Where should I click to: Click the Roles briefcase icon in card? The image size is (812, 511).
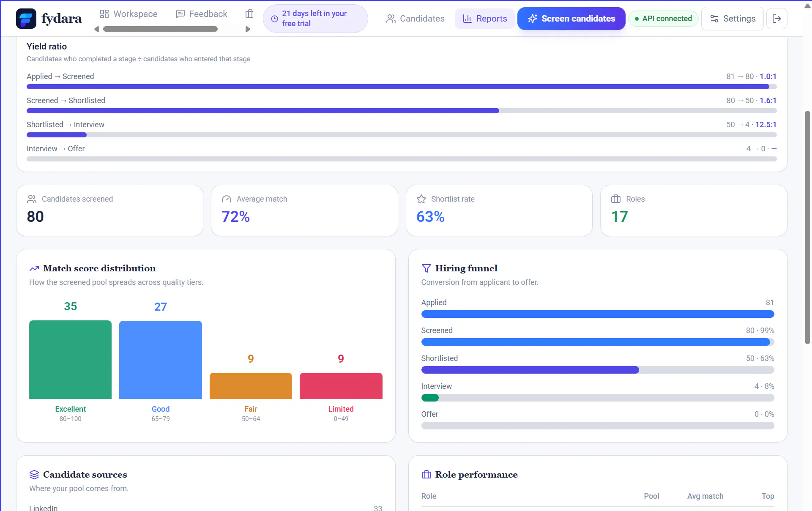pyautogui.click(x=616, y=199)
